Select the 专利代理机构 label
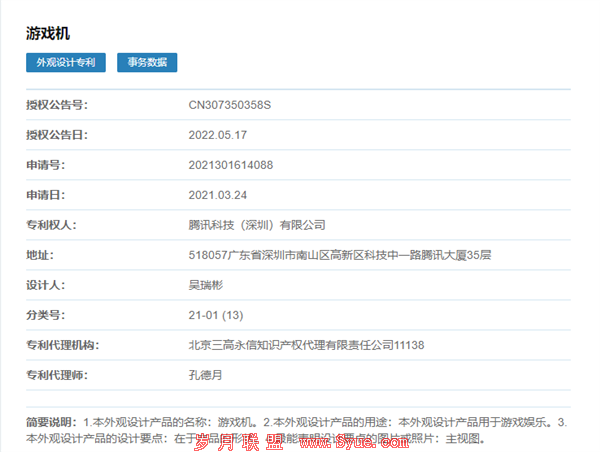Viewport: 600px width, 452px height. click(x=62, y=345)
